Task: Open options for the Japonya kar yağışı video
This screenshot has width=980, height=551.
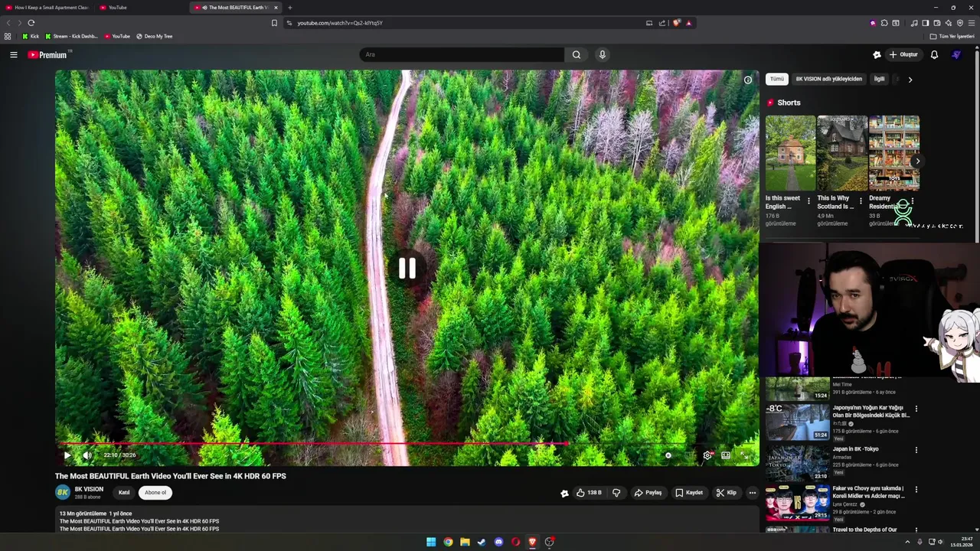Action: click(916, 409)
